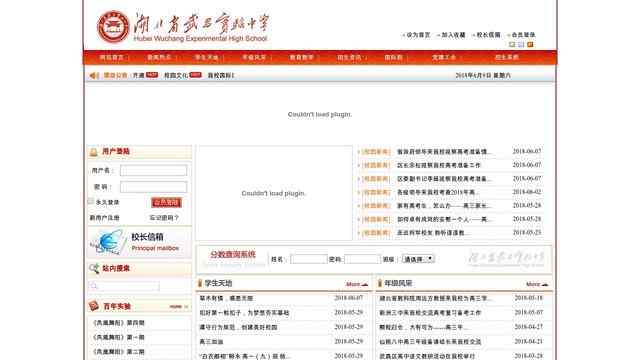Click the pencil icon beside 学生天地 heading
This screenshot has height=360, width=640.
pos(200,283)
